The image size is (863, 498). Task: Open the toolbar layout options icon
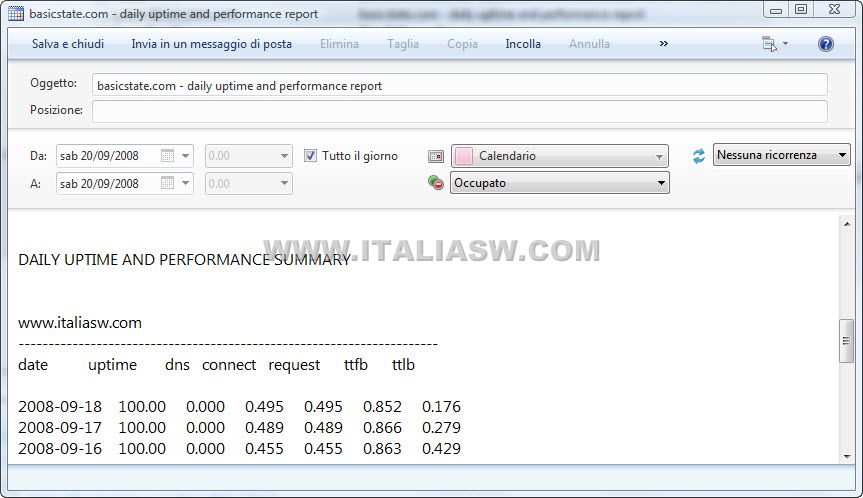pyautogui.click(x=769, y=44)
